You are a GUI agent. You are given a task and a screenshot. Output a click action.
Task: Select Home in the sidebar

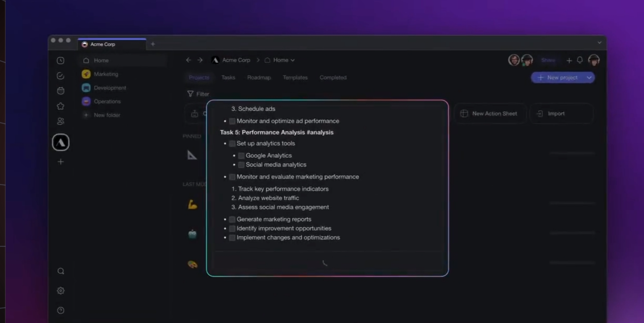pos(122,60)
